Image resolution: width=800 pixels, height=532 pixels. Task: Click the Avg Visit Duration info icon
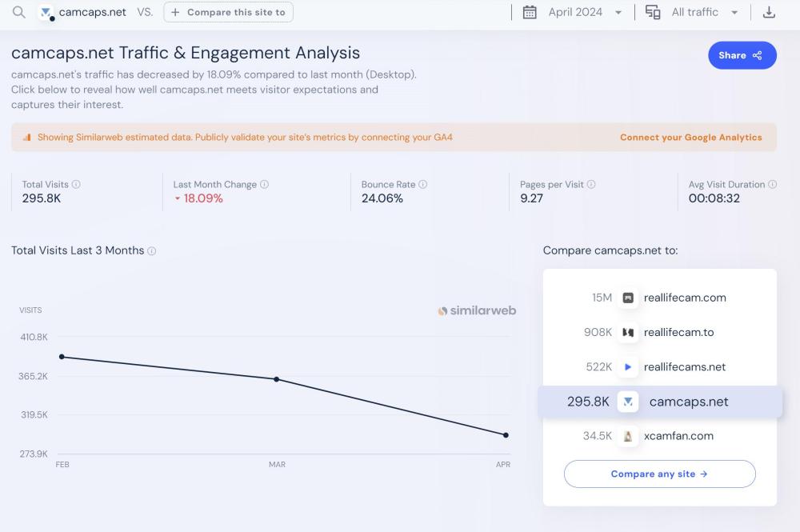point(772,185)
